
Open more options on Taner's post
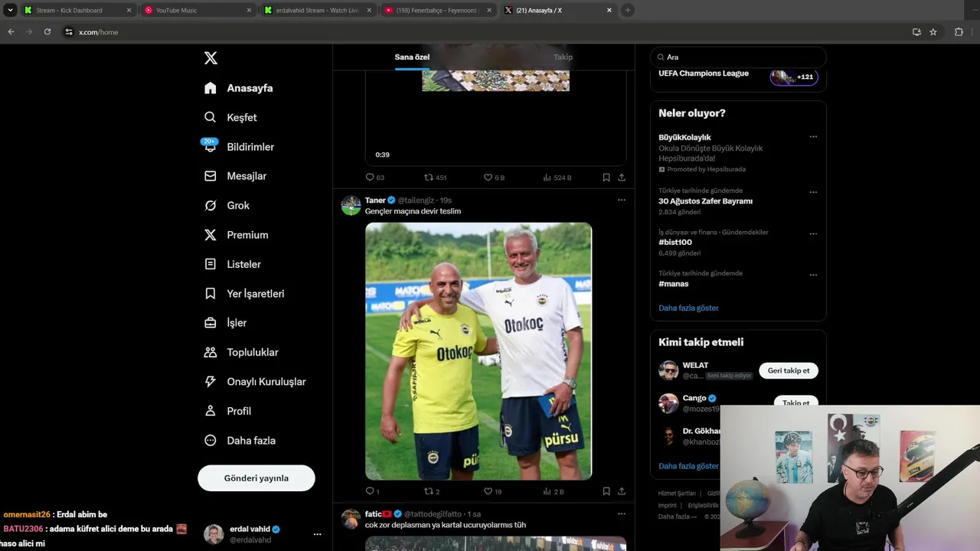(x=622, y=201)
